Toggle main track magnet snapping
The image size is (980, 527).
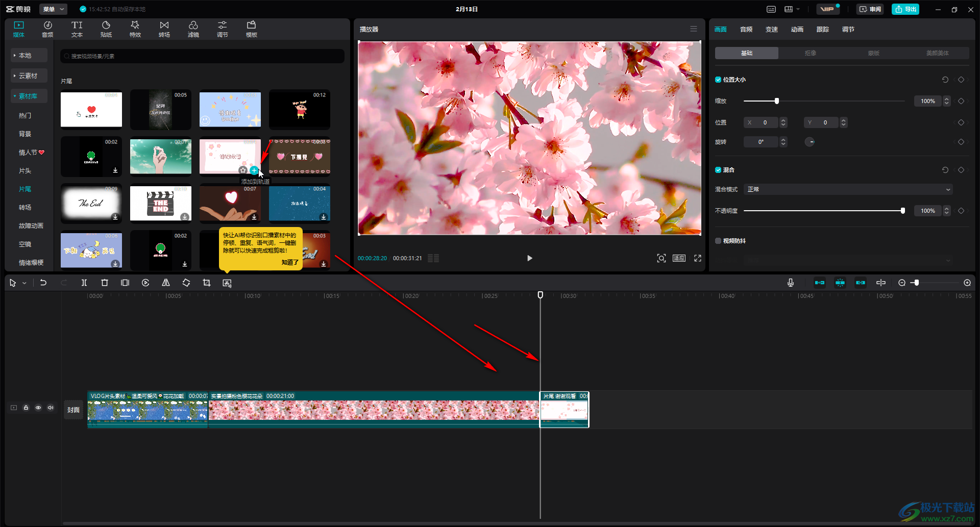(x=820, y=283)
